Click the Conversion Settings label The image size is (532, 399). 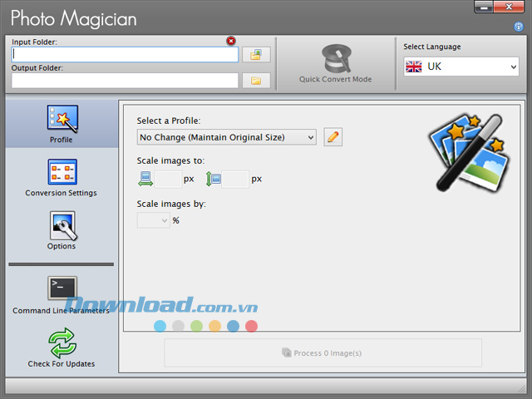click(x=61, y=193)
